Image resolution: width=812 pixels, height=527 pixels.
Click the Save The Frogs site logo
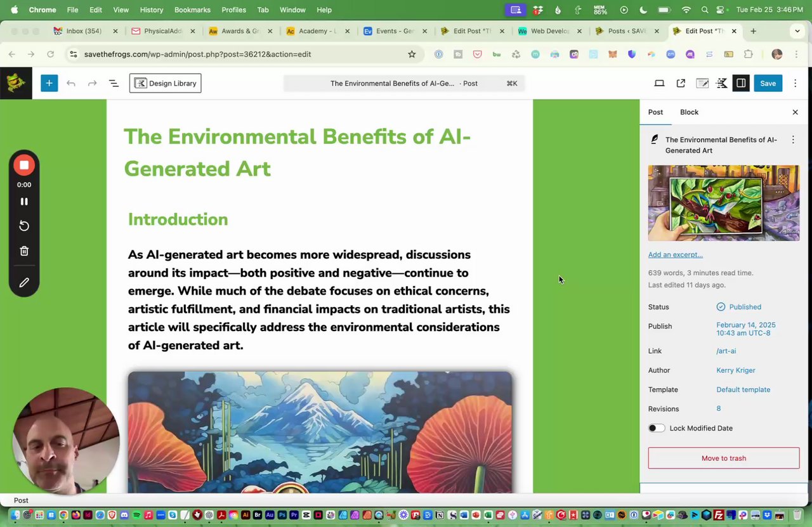coord(16,83)
